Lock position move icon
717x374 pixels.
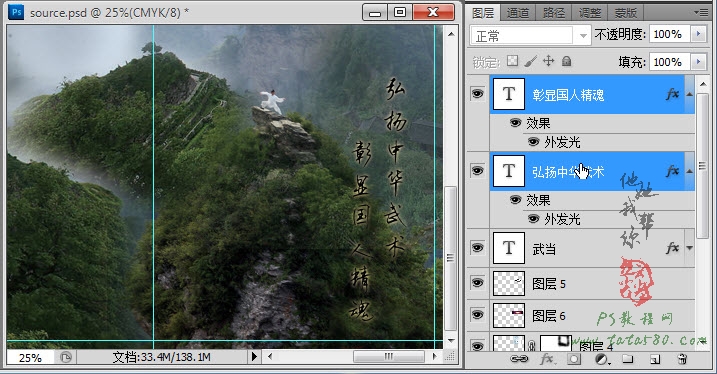click(x=548, y=61)
